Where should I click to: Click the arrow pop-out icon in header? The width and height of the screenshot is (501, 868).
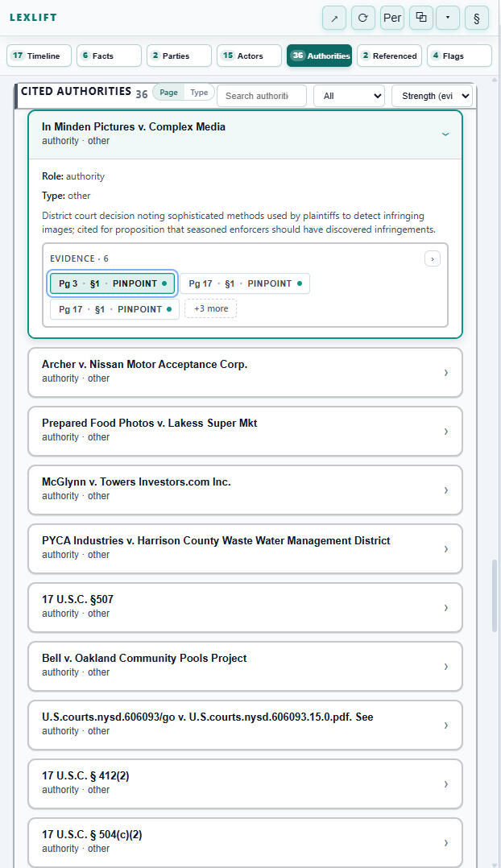334,18
